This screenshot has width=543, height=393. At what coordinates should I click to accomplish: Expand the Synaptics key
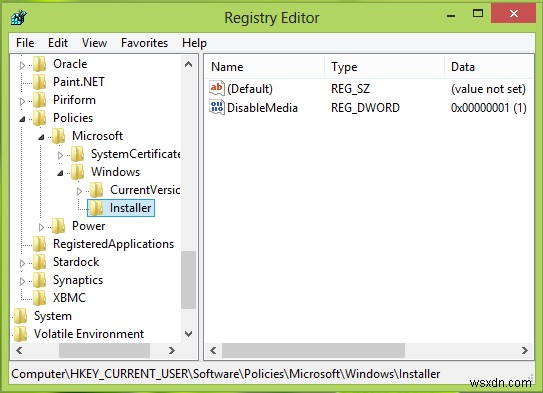23,281
